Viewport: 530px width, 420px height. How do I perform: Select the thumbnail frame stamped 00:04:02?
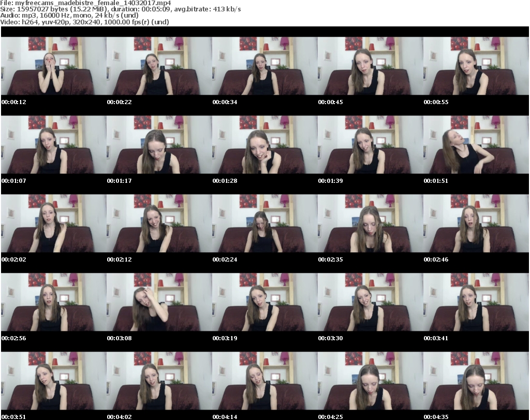point(159,381)
